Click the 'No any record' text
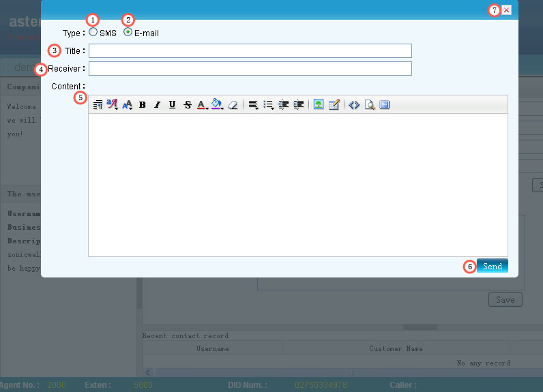This screenshot has height=392, width=543. (484, 363)
